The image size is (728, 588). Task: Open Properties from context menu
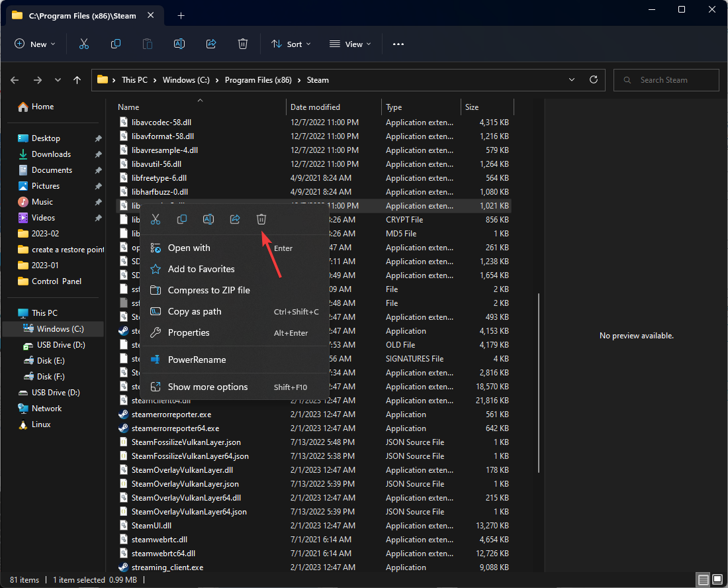tap(234, 332)
